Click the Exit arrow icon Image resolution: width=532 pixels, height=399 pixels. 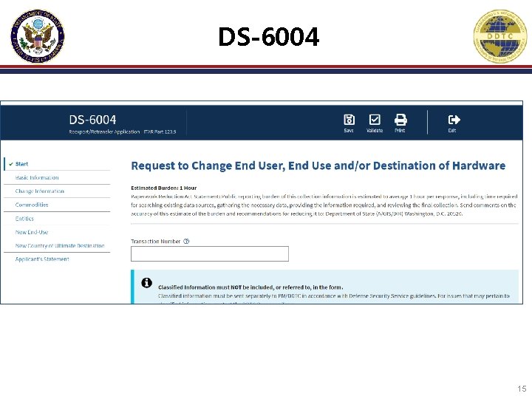point(454,120)
